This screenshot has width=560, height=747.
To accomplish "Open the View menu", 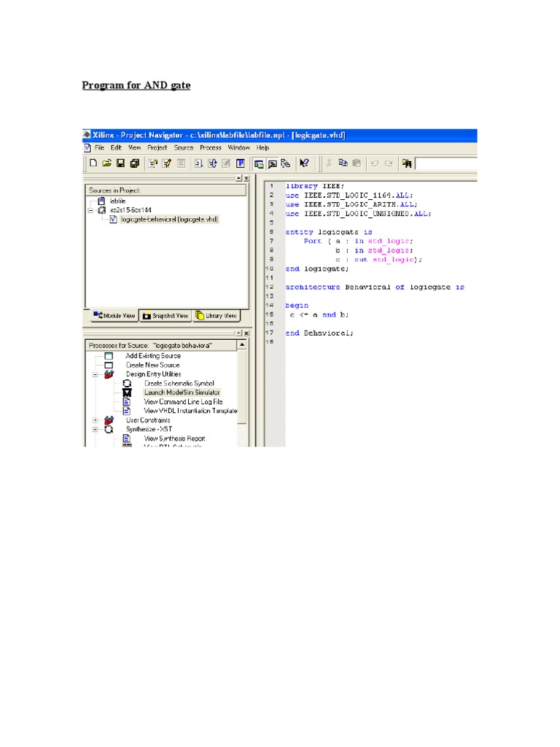I will (x=135, y=148).
